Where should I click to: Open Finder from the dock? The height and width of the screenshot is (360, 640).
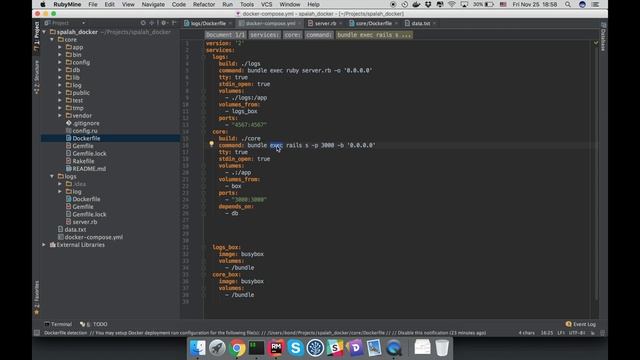click(x=198, y=348)
